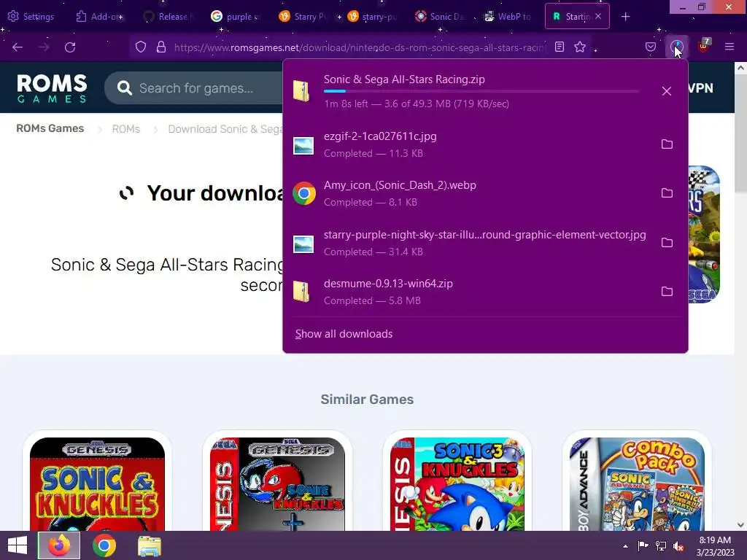This screenshot has height=560, width=747.
Task: Open a new tab with plus button
Action: tap(625, 17)
